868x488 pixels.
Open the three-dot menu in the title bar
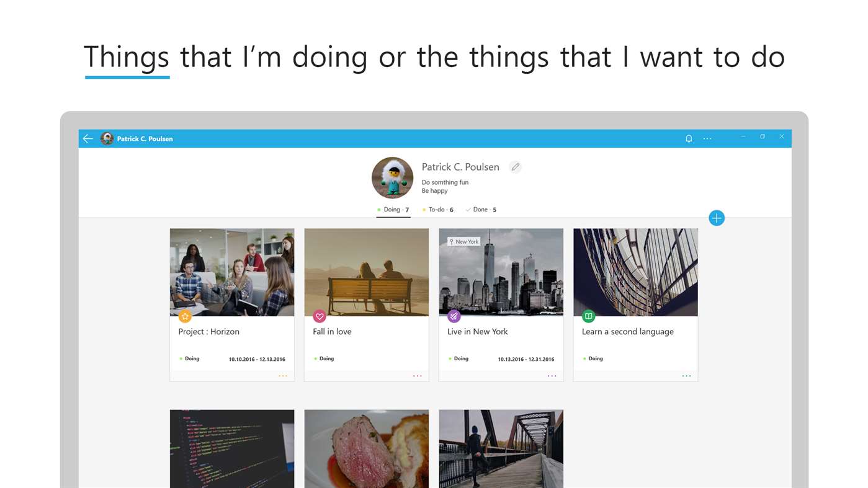[707, 139]
